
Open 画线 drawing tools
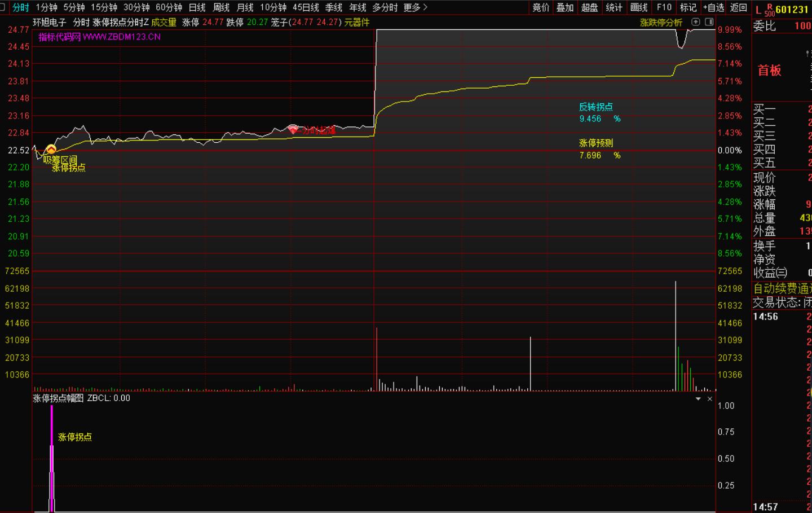639,7
